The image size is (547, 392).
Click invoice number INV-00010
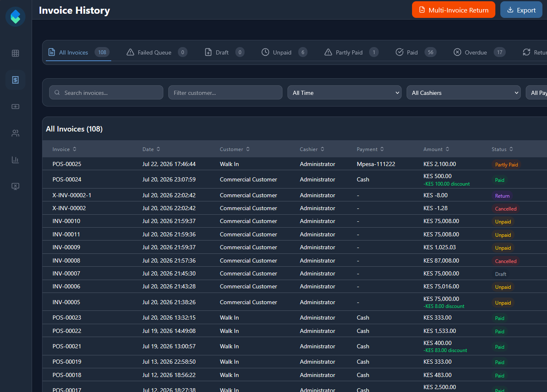point(66,221)
